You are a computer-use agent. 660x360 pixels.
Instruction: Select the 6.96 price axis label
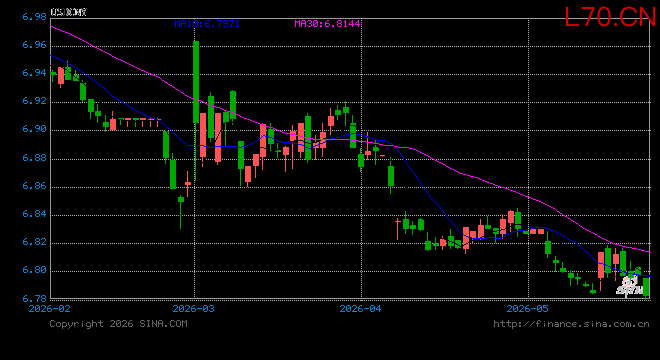(x=35, y=45)
